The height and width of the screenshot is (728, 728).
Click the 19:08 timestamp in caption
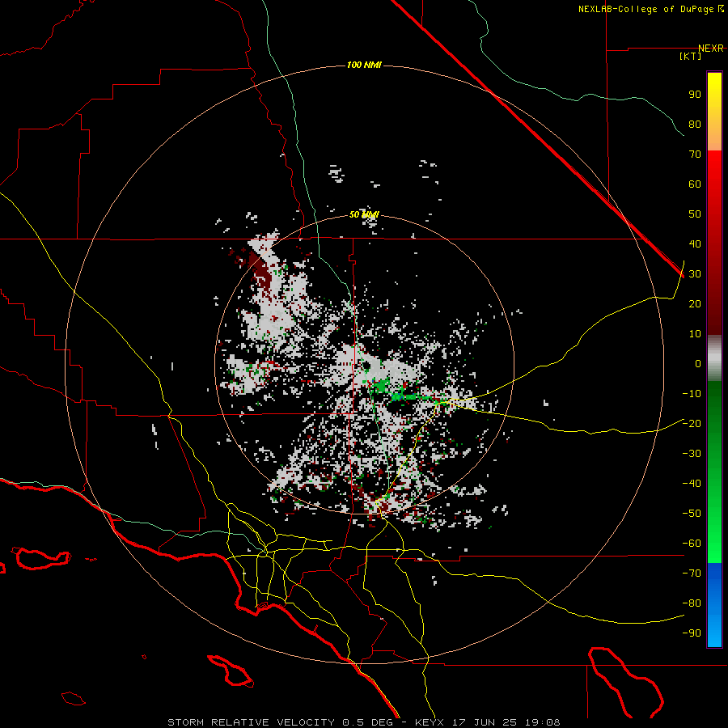pyautogui.click(x=543, y=722)
